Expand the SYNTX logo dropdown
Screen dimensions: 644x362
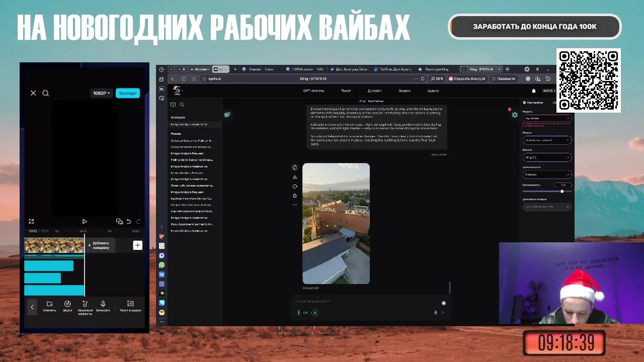(x=178, y=91)
